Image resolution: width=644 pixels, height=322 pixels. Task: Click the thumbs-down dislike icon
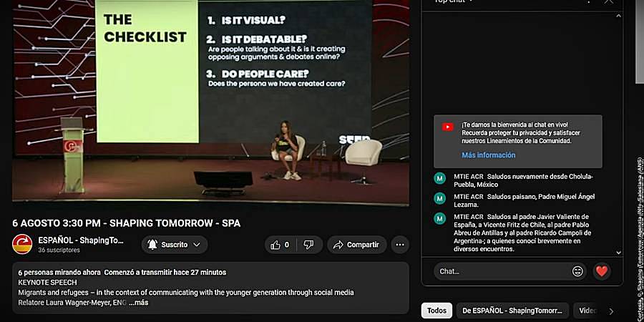308,245
